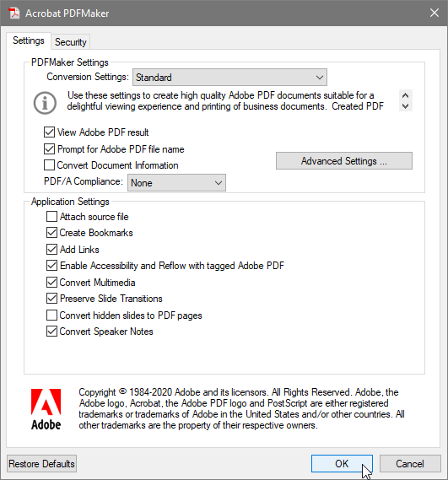
Task: Click the red Adobe logo
Action: (46, 409)
